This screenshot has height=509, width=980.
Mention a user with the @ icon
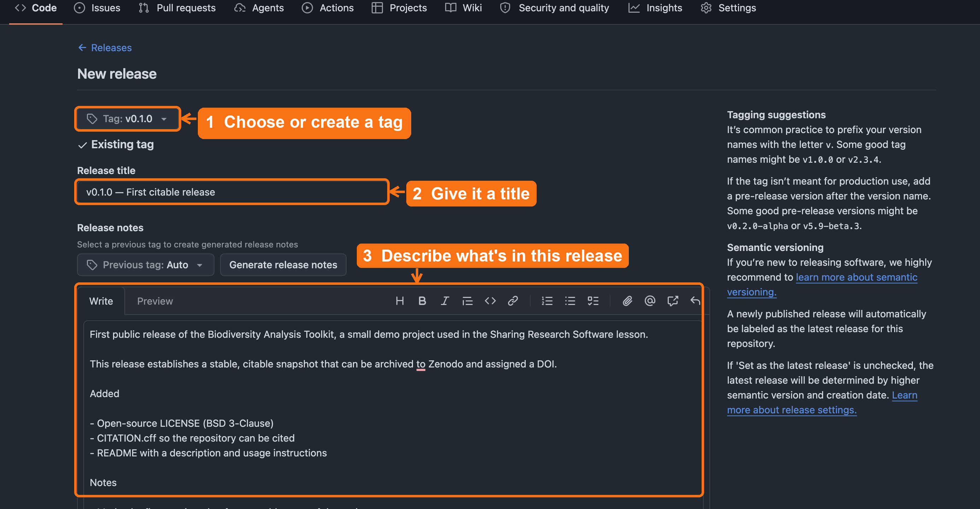coord(650,301)
